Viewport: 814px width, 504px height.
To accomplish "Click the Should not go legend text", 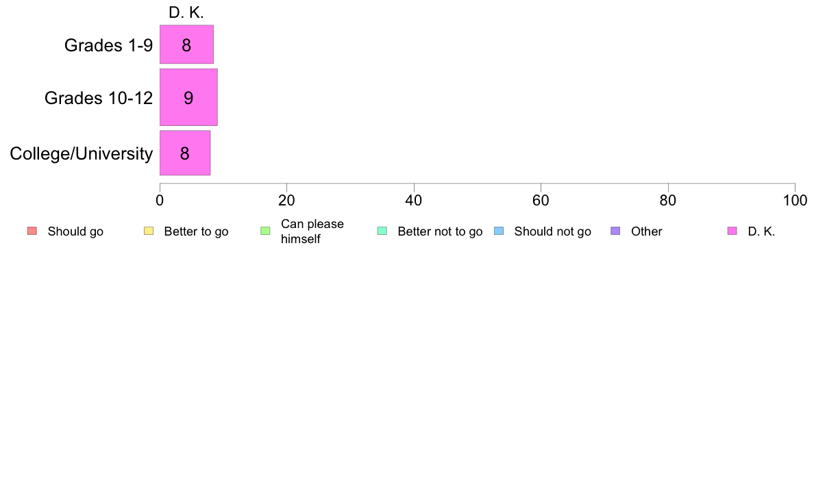I will click(552, 231).
